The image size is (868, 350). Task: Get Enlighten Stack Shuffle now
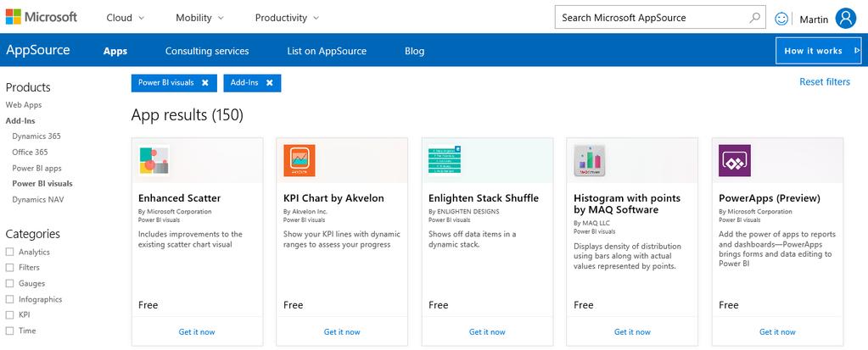(x=486, y=331)
